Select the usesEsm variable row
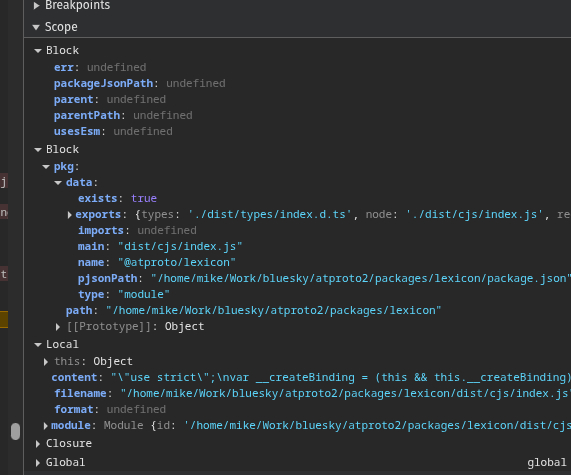The height and width of the screenshot is (475, 571). (x=113, y=131)
